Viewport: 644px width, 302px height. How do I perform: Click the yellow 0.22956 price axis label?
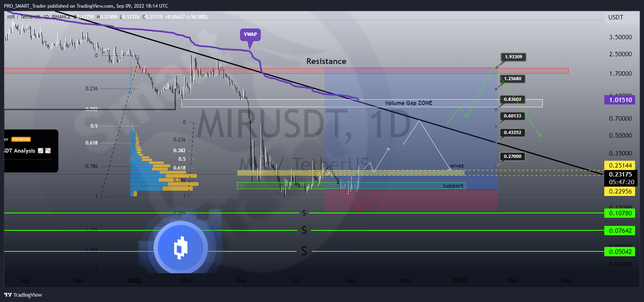click(x=620, y=191)
